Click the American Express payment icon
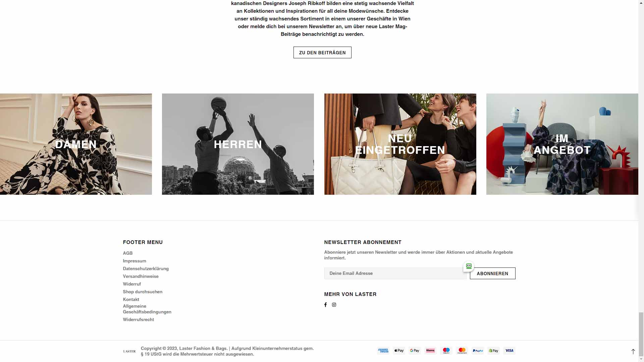Viewport: 644px width, 362px height. (x=383, y=351)
